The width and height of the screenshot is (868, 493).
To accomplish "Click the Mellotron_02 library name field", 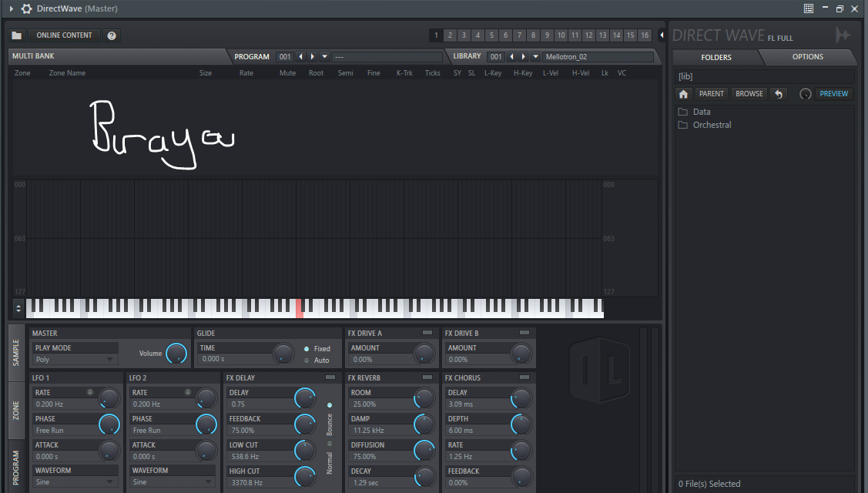I will coord(598,56).
